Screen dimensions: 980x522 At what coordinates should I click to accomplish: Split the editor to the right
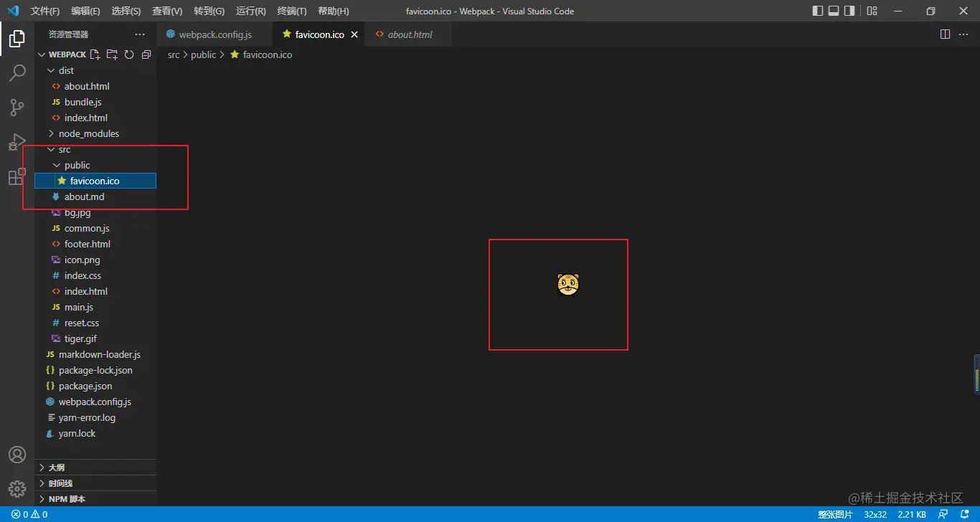[x=945, y=34]
